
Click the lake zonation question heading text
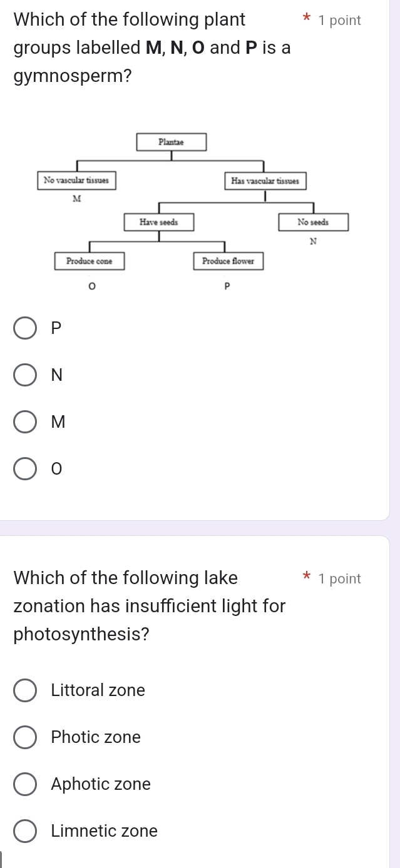(x=150, y=606)
